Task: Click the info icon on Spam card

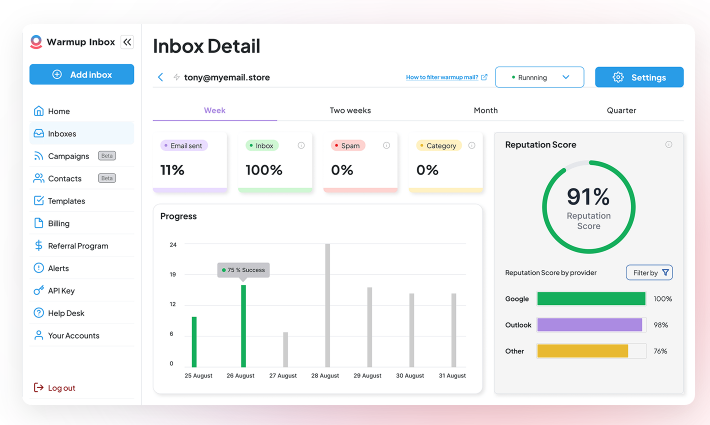Action: tap(386, 145)
